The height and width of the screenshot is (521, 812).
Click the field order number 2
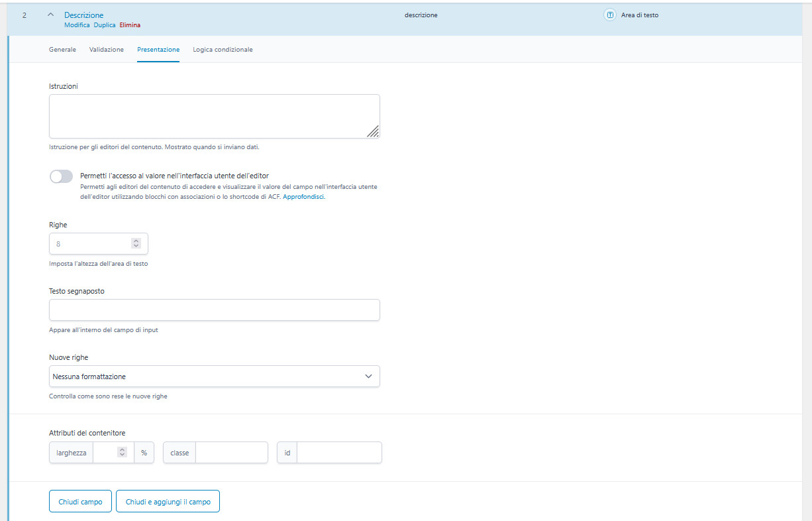pyautogui.click(x=25, y=15)
